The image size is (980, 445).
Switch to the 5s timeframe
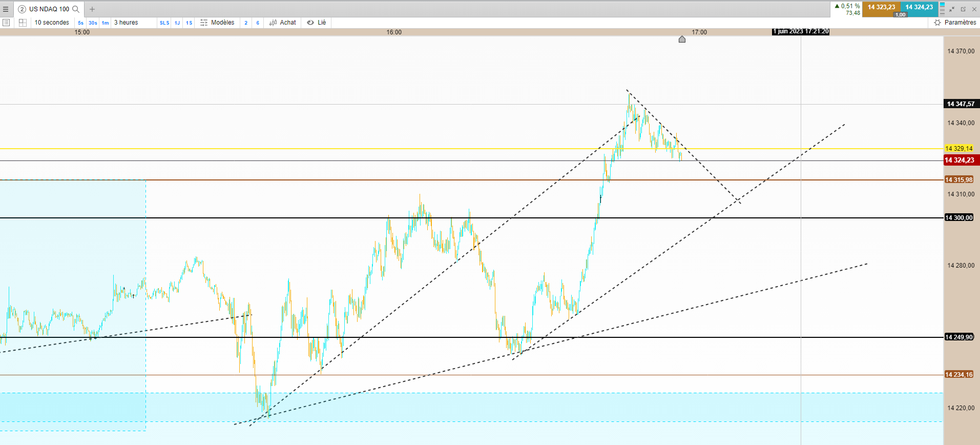80,23
